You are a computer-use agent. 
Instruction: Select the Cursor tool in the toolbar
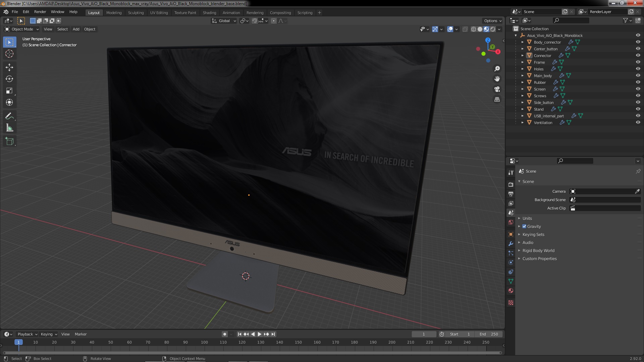pyautogui.click(x=9, y=54)
